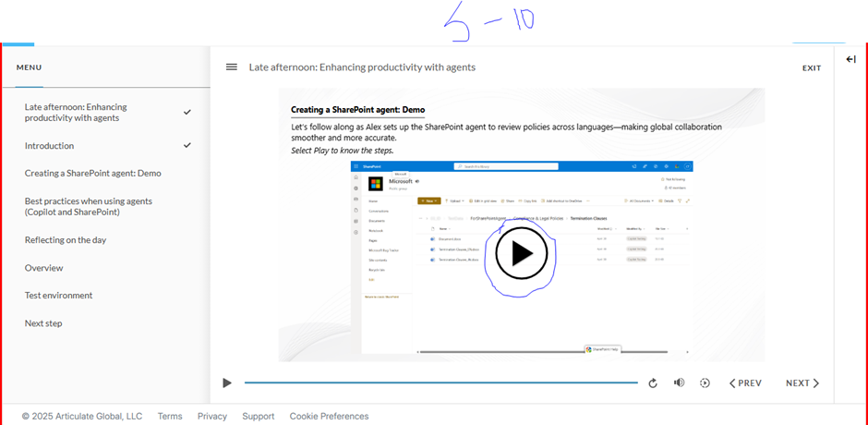Image resolution: width=868 pixels, height=425 pixels.
Task: Click the Upload dropdown in SharePoint demo
Action: point(454,200)
